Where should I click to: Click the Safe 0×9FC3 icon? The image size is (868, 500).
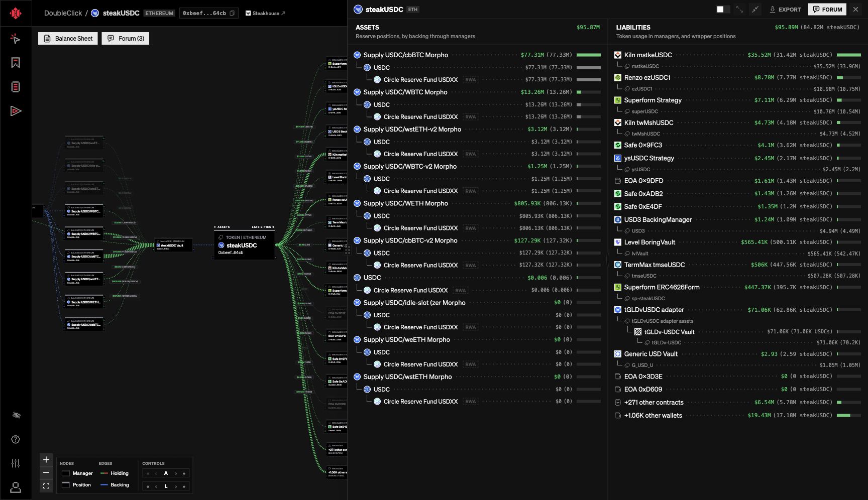618,146
